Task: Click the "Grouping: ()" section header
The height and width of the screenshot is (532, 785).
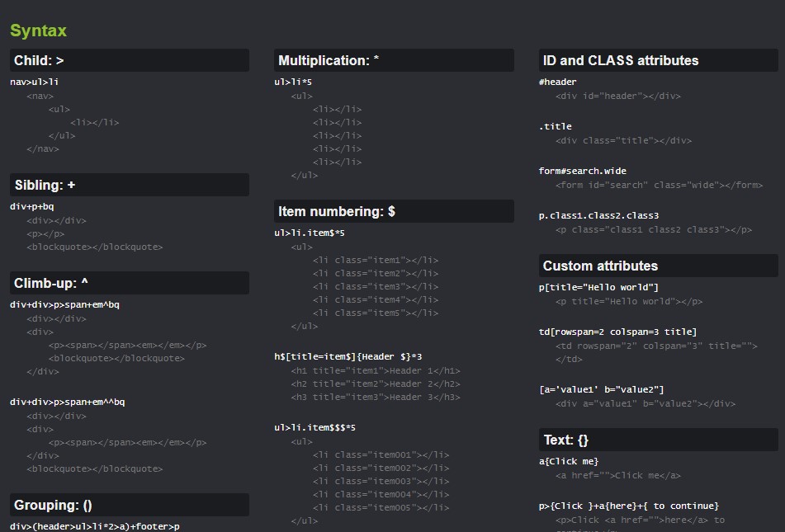Action: pyautogui.click(x=53, y=505)
